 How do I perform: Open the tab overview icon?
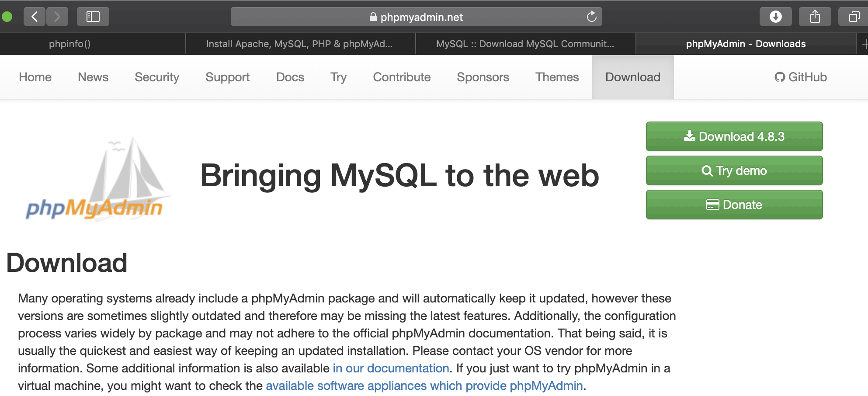[853, 17]
